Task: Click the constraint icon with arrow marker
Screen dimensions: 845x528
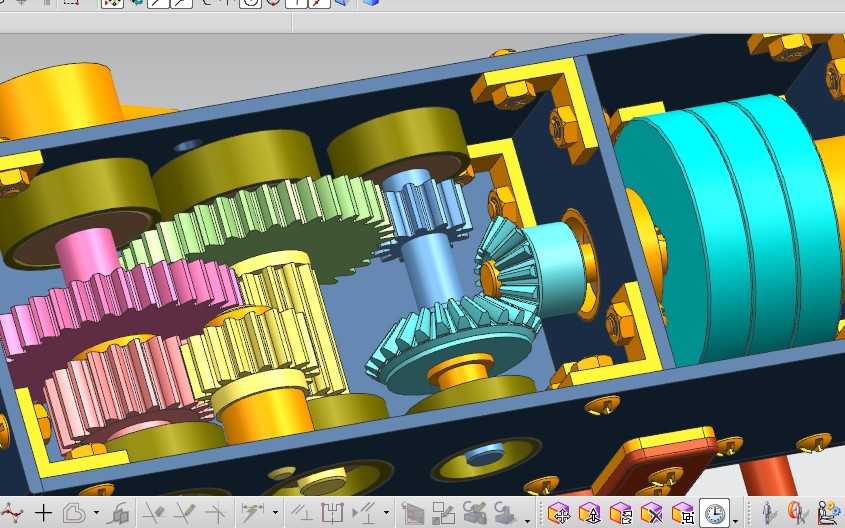Action: (x=364, y=513)
